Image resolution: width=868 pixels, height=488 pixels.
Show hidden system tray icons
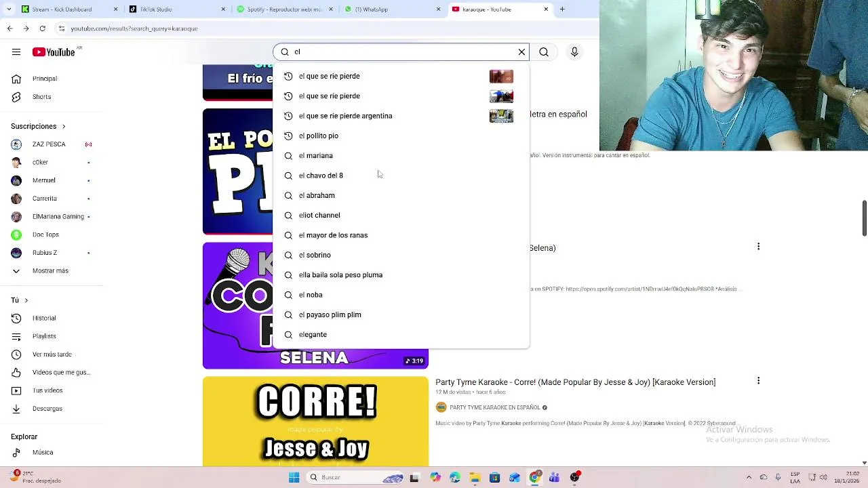coord(749,477)
